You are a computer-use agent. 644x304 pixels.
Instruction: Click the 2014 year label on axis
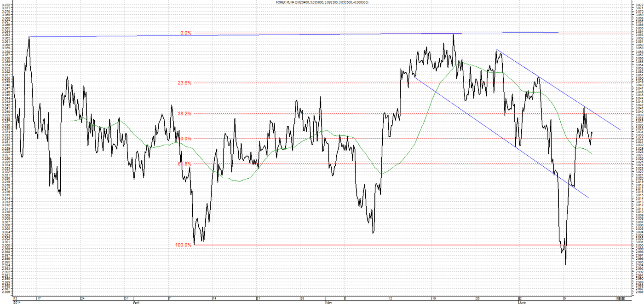coord(17,302)
